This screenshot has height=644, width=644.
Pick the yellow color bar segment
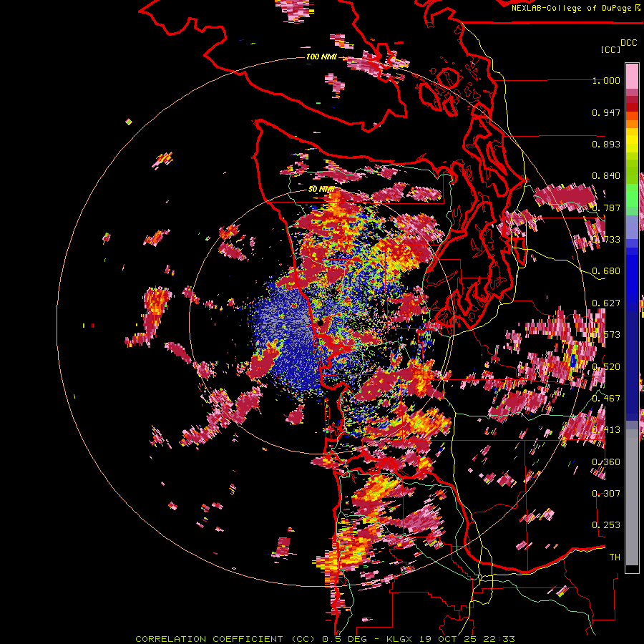(632, 140)
